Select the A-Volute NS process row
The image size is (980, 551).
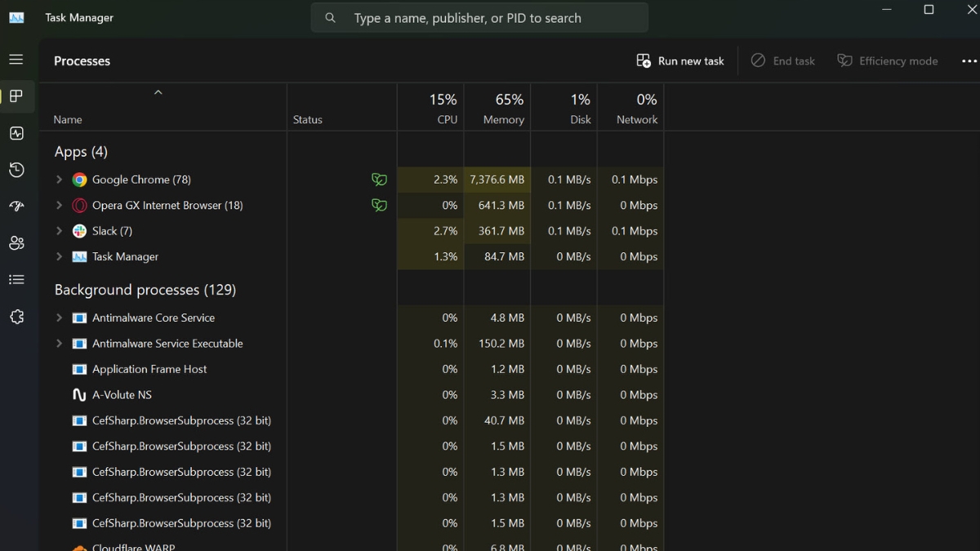click(122, 395)
